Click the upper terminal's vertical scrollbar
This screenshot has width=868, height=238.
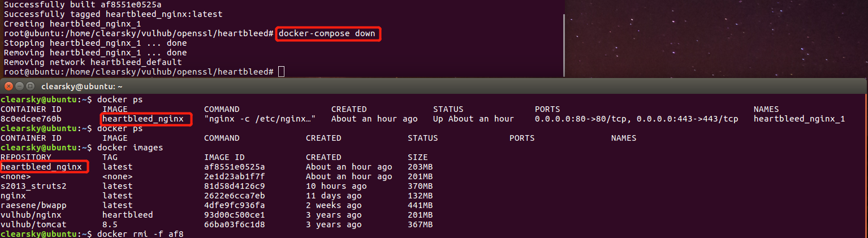point(563,45)
